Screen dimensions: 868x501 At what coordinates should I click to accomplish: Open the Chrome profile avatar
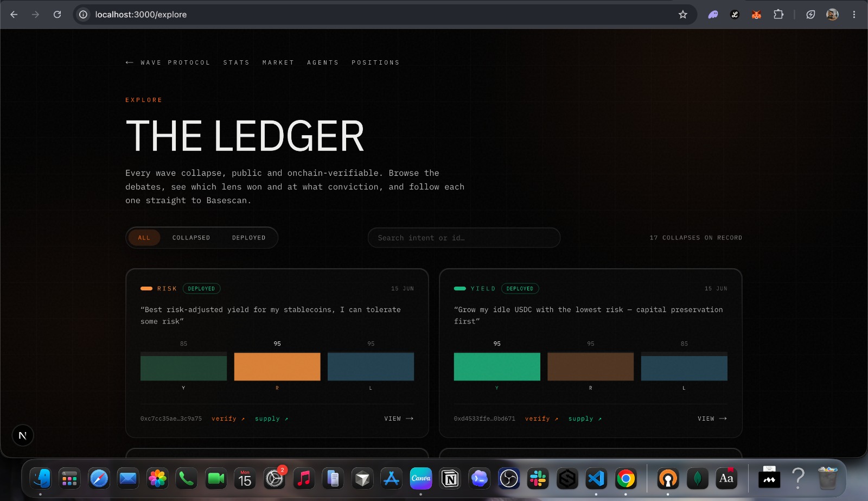pyautogui.click(x=832, y=15)
